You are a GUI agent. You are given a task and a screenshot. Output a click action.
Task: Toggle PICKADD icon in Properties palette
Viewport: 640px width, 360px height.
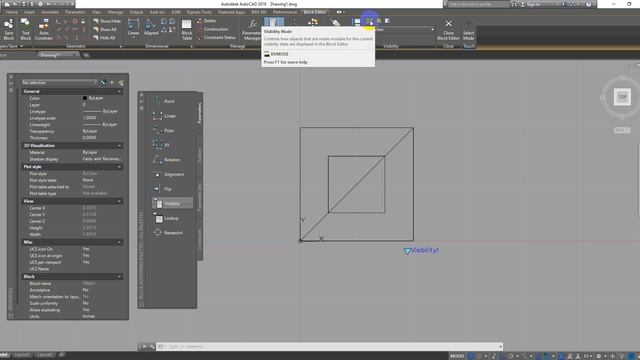104,82
